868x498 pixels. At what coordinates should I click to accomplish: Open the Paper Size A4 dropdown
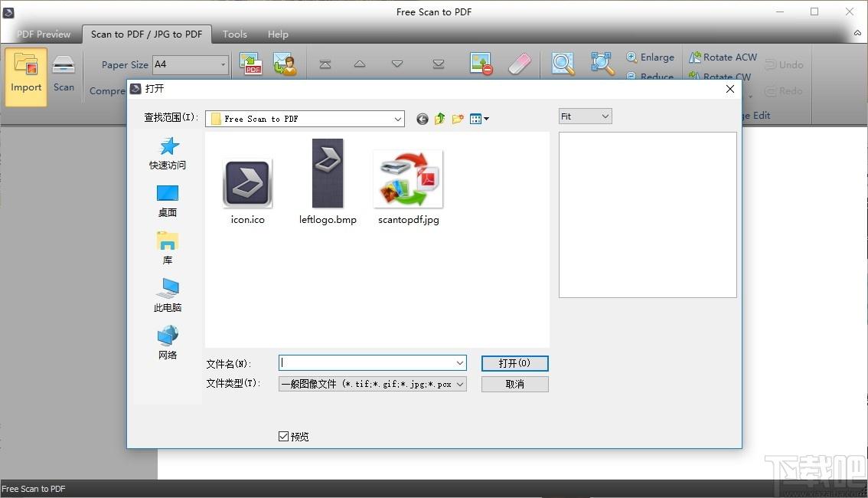(191, 65)
